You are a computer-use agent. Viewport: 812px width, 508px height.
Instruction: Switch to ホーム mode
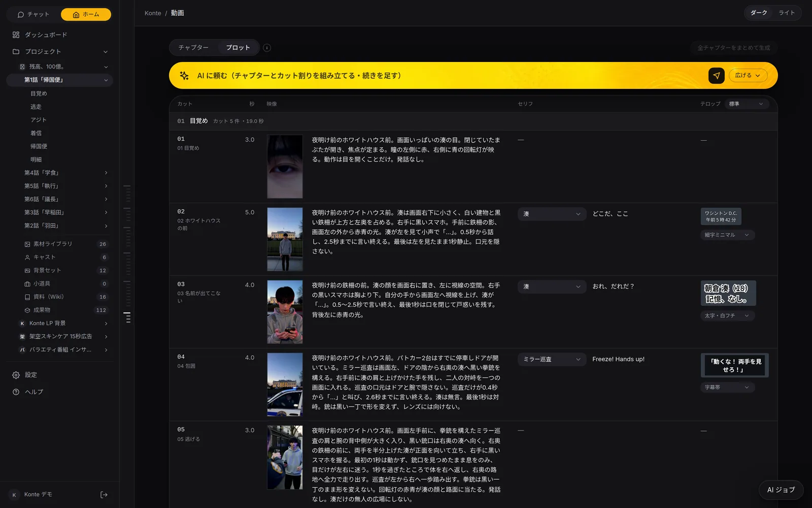[x=86, y=15]
